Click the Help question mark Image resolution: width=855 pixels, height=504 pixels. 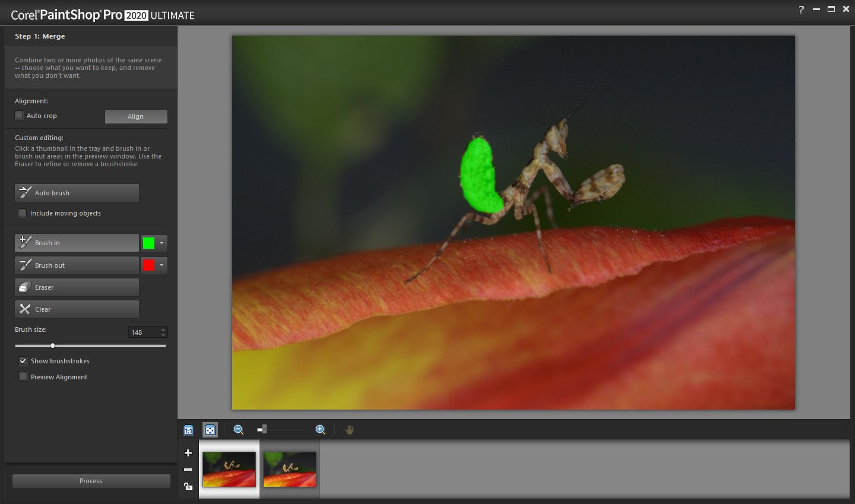800,9
